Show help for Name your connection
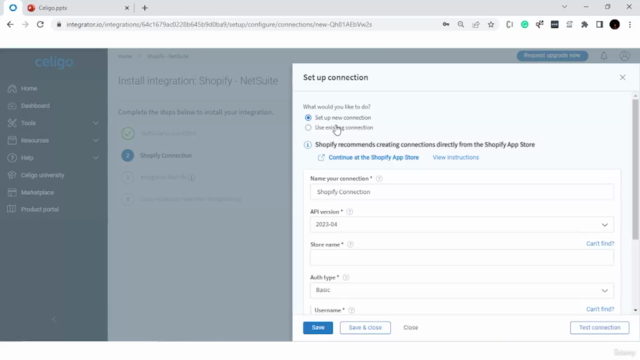Image resolution: width=640 pixels, height=360 pixels. pos(379,179)
